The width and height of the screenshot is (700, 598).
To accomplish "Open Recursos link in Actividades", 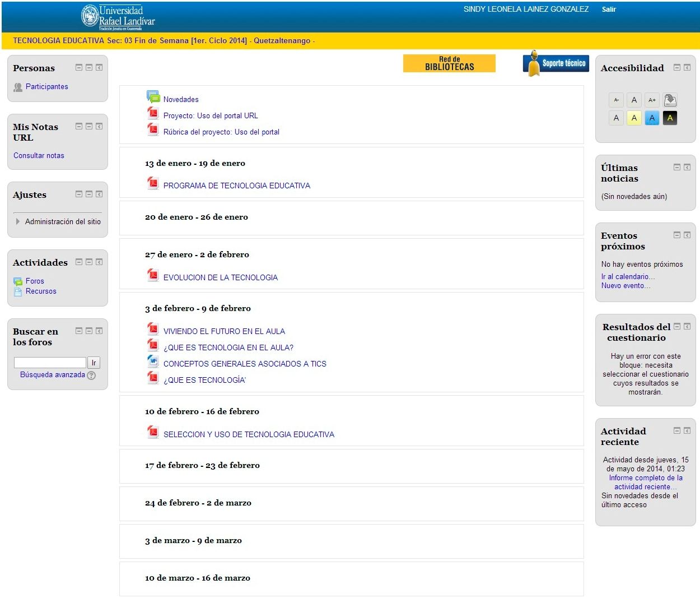I will [41, 291].
